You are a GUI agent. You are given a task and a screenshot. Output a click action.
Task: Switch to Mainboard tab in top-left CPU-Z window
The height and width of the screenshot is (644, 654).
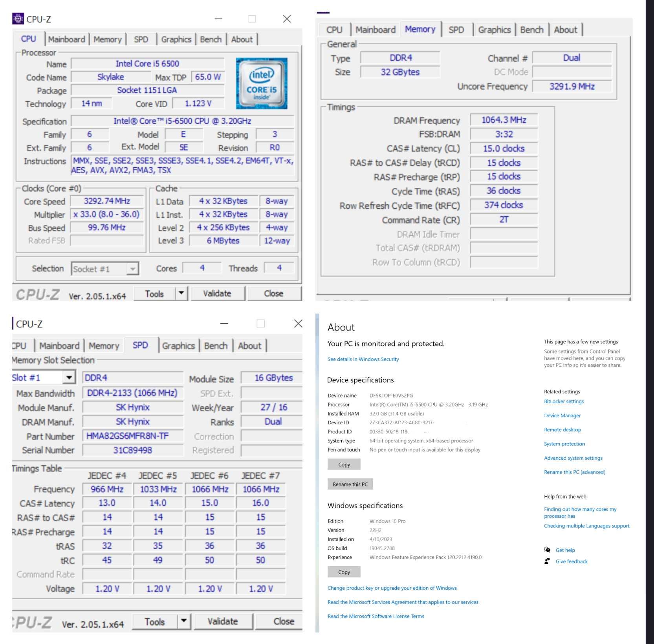(66, 39)
